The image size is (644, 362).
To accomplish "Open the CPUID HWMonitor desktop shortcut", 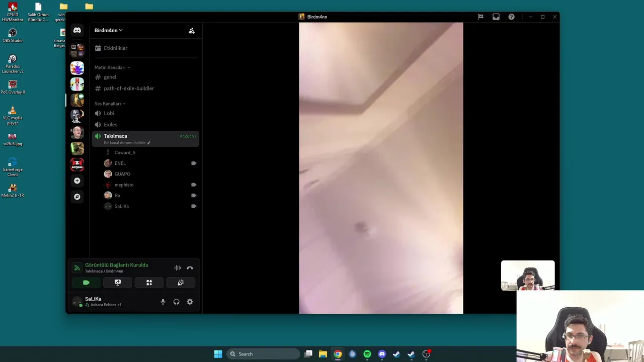I will tap(13, 13).
